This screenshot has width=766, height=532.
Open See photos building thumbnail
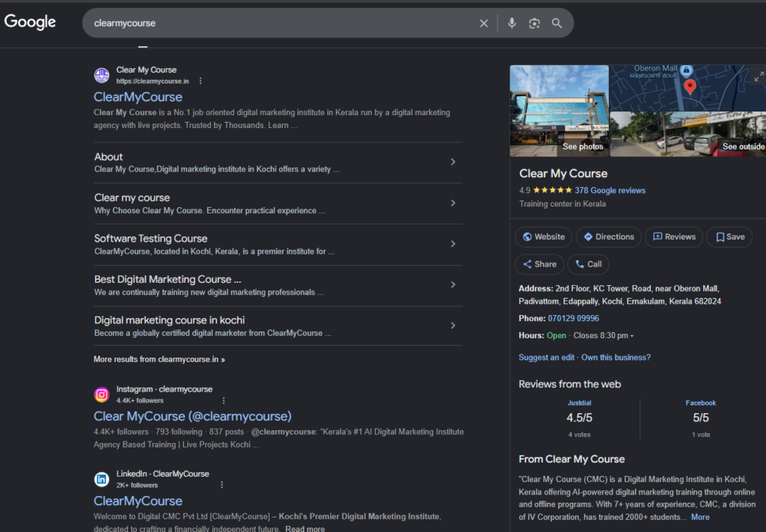(x=560, y=111)
